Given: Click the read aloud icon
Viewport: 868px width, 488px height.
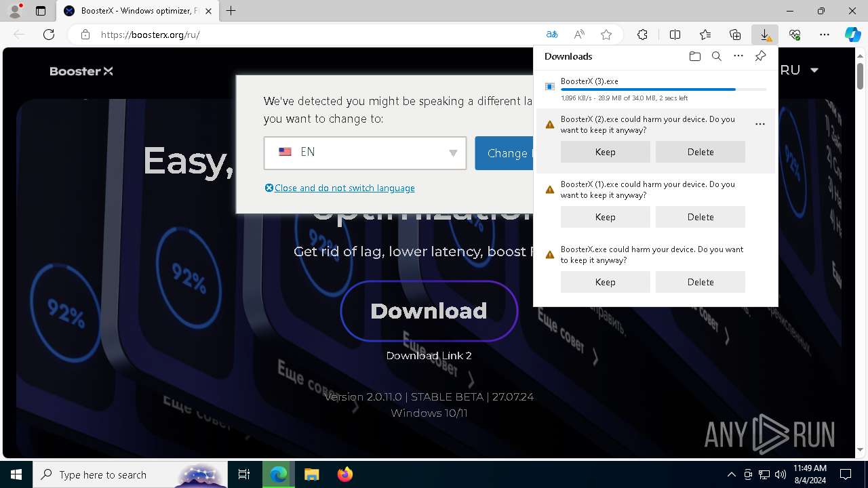Looking at the screenshot, I should click(579, 35).
